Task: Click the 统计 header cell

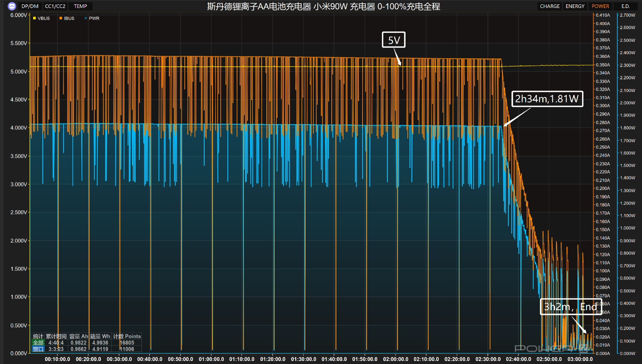Action: [38, 336]
